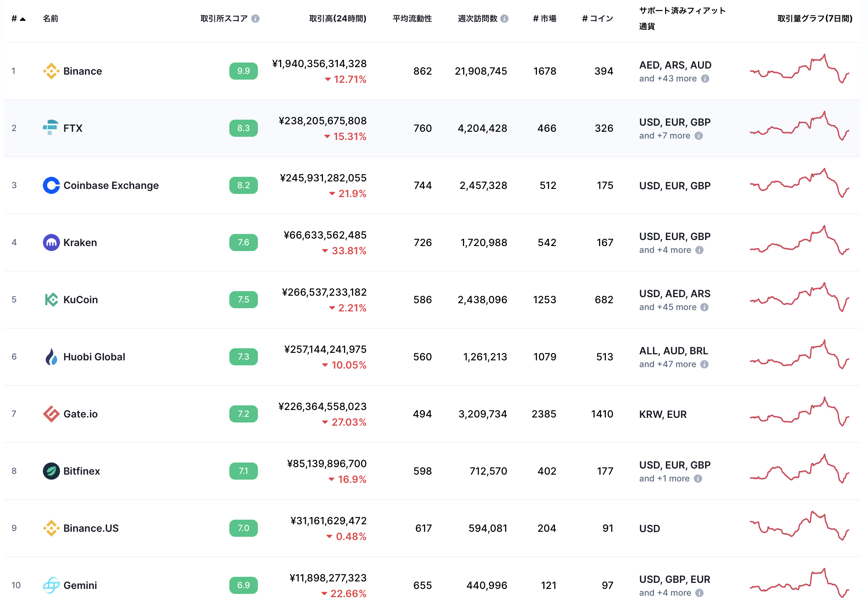Click info icon next to 取引所スコア header
868x610 pixels.
(x=255, y=19)
